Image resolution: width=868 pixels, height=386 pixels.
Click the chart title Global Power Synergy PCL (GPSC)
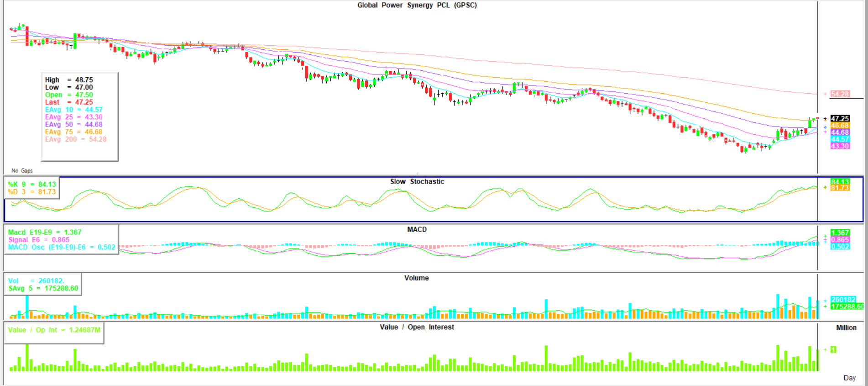point(417,5)
